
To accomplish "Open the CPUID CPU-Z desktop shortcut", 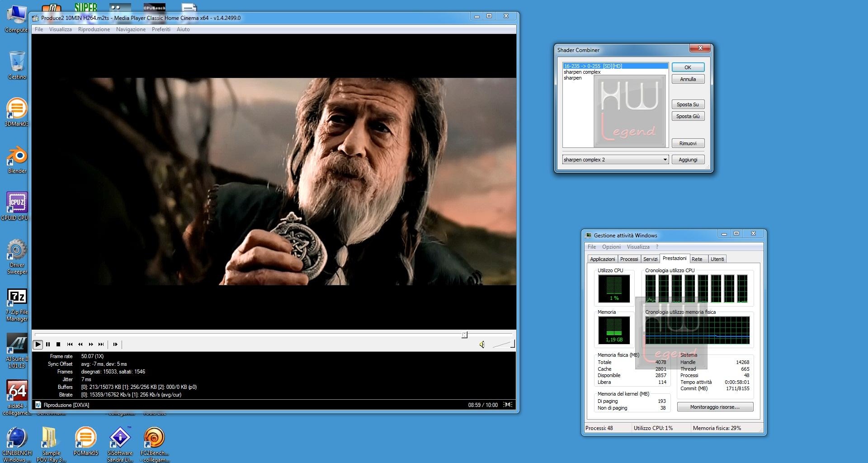I will 17,206.
